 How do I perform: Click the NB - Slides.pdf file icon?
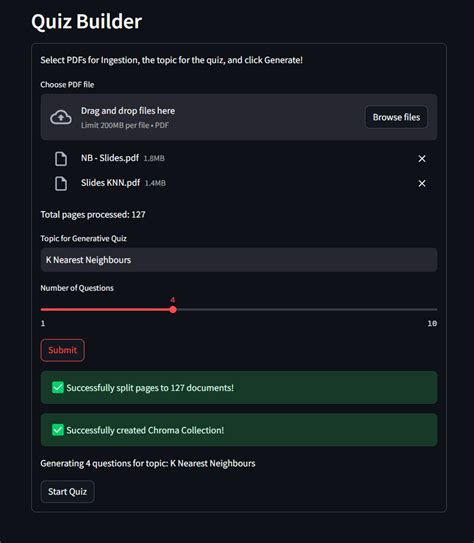click(61, 159)
